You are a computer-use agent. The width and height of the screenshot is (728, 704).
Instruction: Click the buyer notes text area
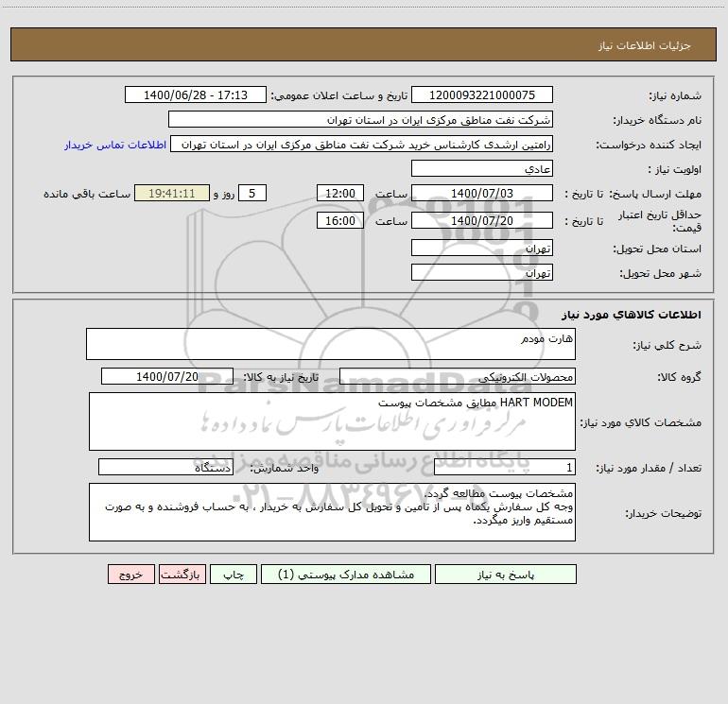point(332,512)
